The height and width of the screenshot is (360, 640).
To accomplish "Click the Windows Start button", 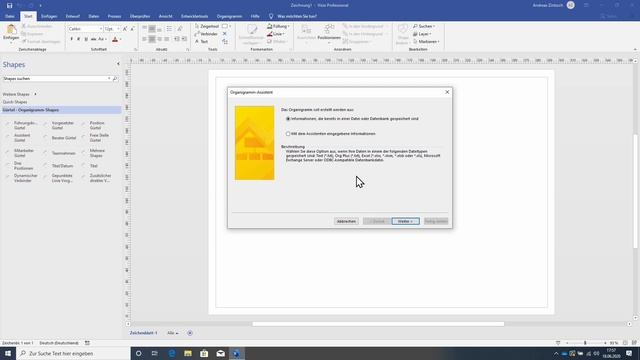I will pyautogui.click(x=8, y=353).
